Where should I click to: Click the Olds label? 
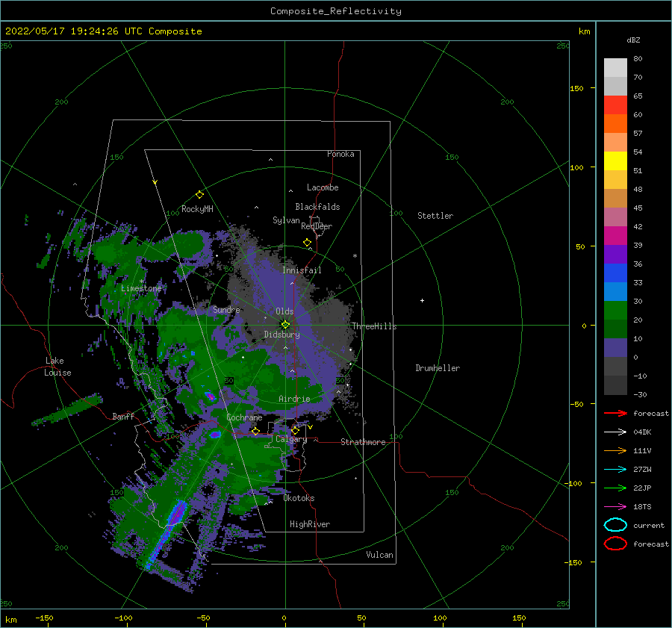point(284,311)
